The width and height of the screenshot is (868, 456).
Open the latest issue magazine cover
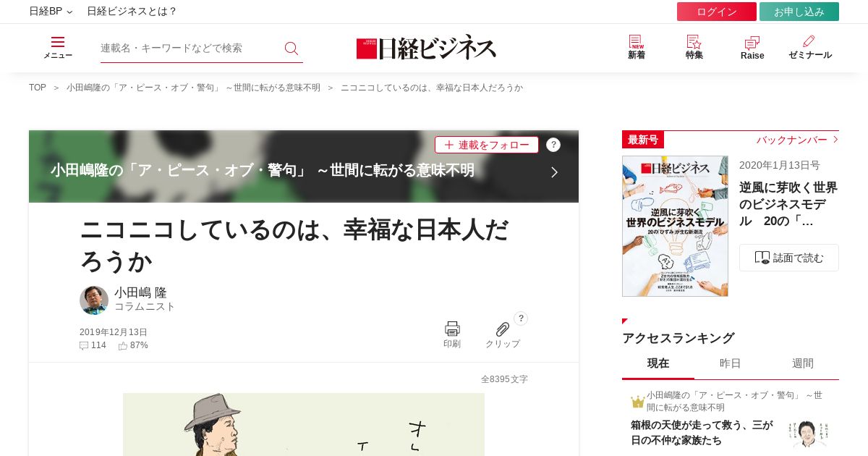(675, 226)
